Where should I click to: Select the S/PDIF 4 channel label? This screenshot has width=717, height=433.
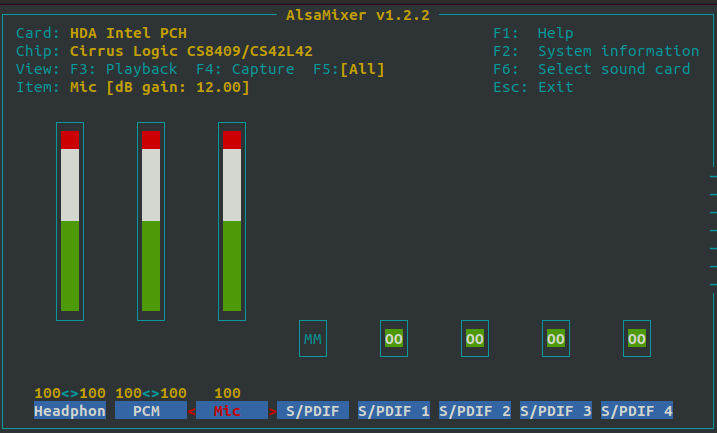click(x=637, y=411)
